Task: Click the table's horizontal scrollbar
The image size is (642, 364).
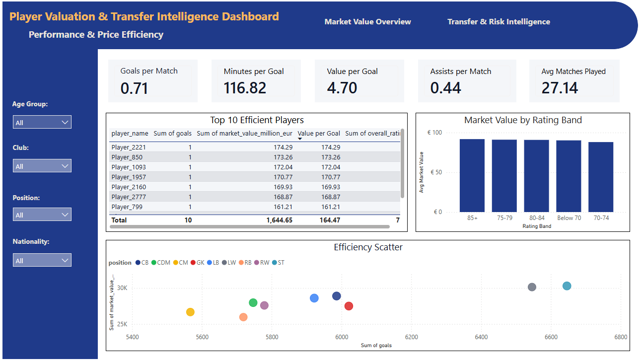Action: tap(249, 226)
